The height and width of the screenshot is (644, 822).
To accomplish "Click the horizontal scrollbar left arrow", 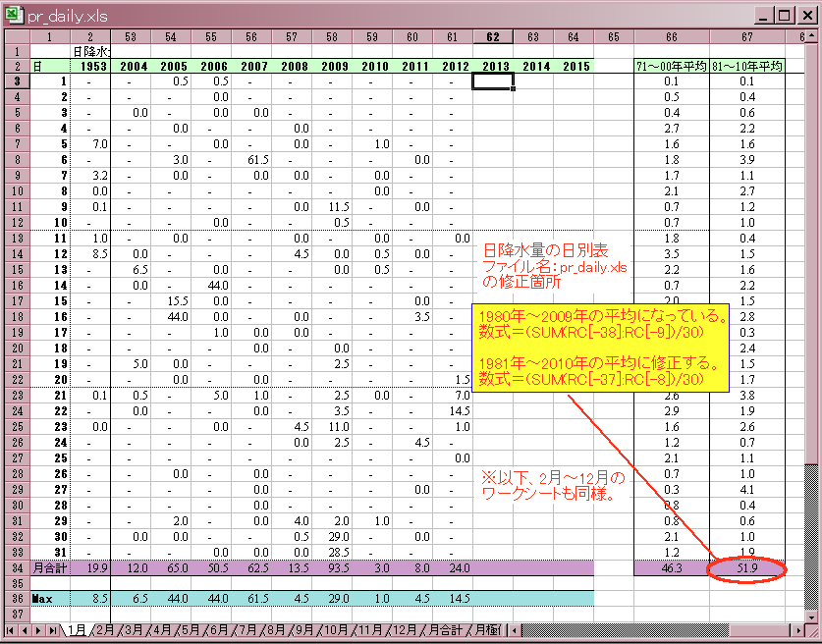I will click(x=515, y=630).
